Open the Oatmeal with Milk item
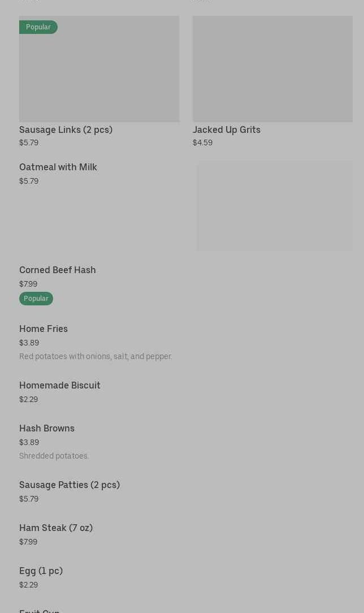 click(58, 167)
